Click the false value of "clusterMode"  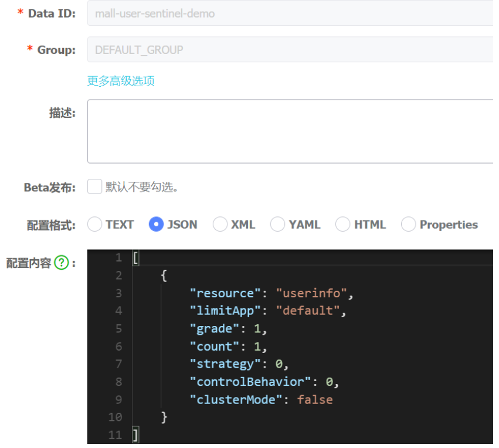(x=315, y=399)
